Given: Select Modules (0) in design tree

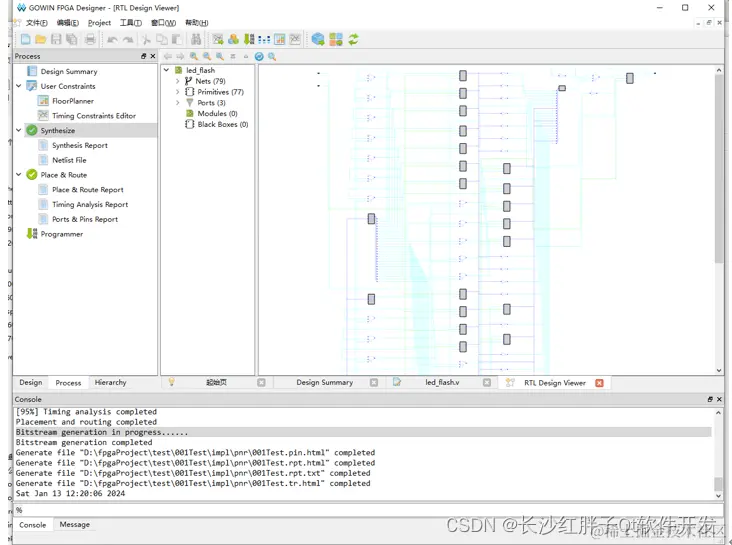Looking at the screenshot, I should [217, 113].
